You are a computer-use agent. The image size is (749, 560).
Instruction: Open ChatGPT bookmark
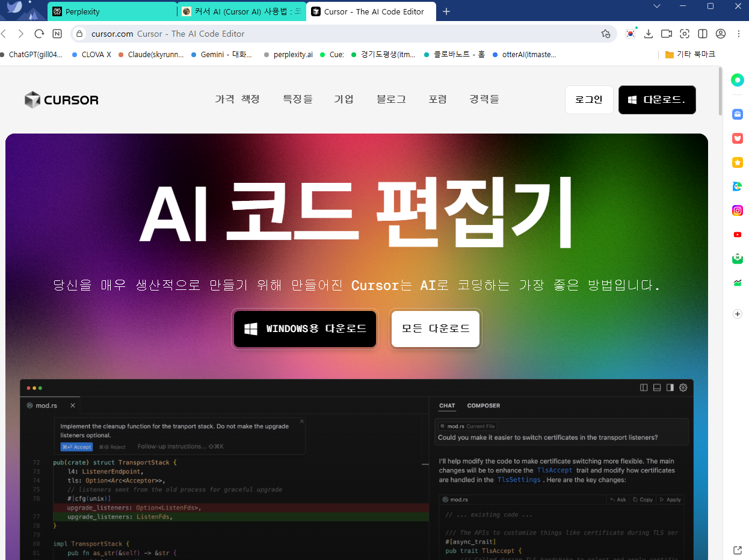point(31,54)
